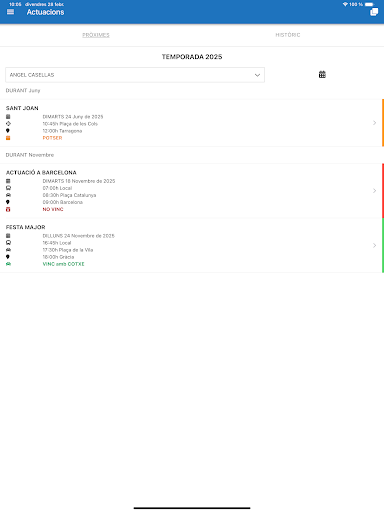The height and width of the screenshot is (512, 384).
Task: Tap the red status bar on Actuació a Barcelona
Action: pyautogui.click(x=383, y=191)
